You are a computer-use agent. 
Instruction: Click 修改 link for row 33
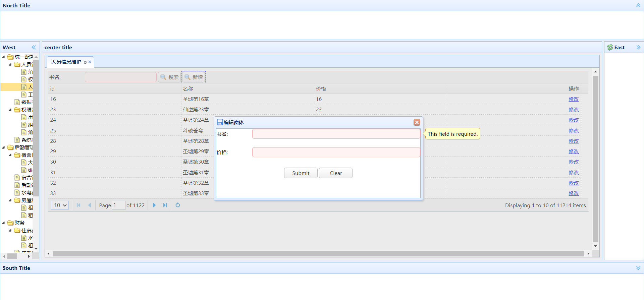point(574,193)
